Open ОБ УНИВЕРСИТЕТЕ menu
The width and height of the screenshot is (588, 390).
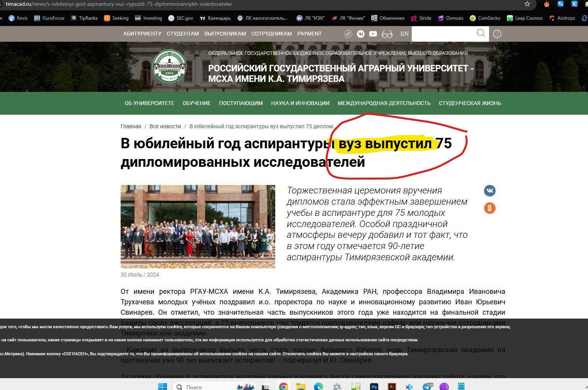point(149,103)
